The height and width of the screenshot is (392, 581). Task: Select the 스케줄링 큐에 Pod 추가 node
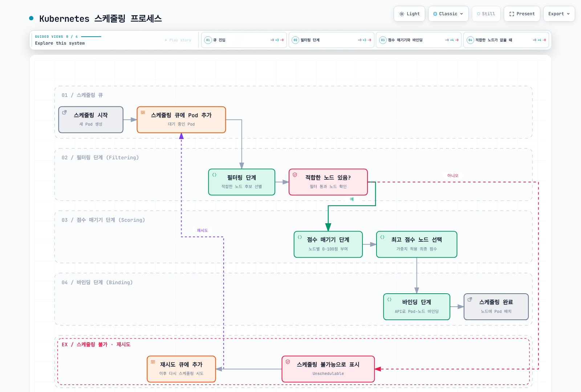coord(181,120)
